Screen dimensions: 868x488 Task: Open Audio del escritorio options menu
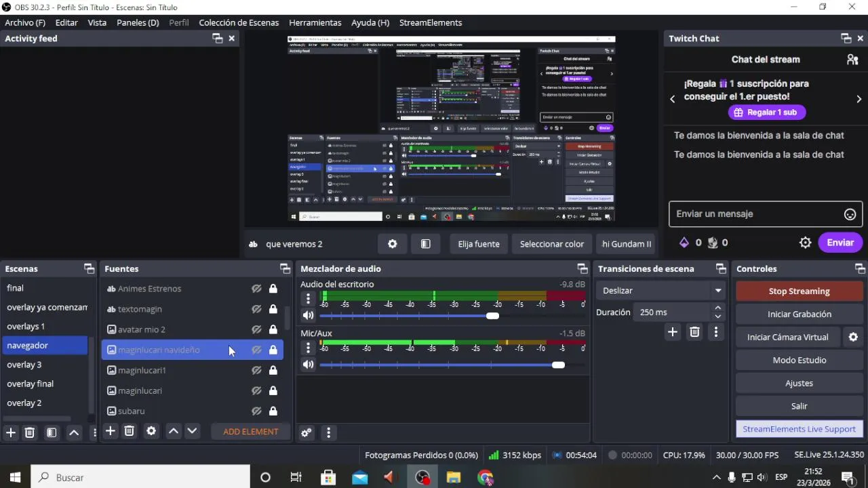[x=308, y=298]
